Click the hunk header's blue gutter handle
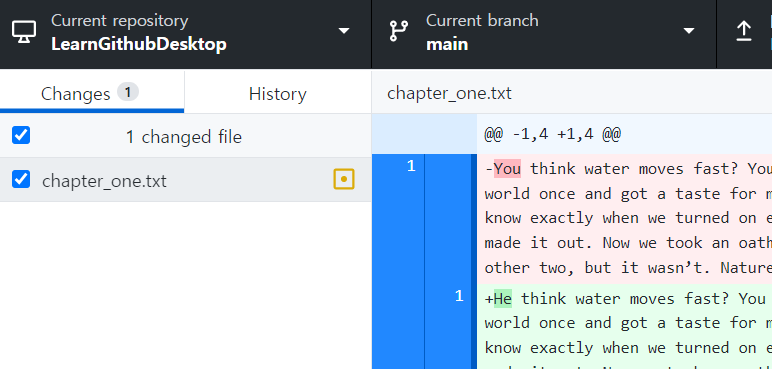 (x=424, y=134)
